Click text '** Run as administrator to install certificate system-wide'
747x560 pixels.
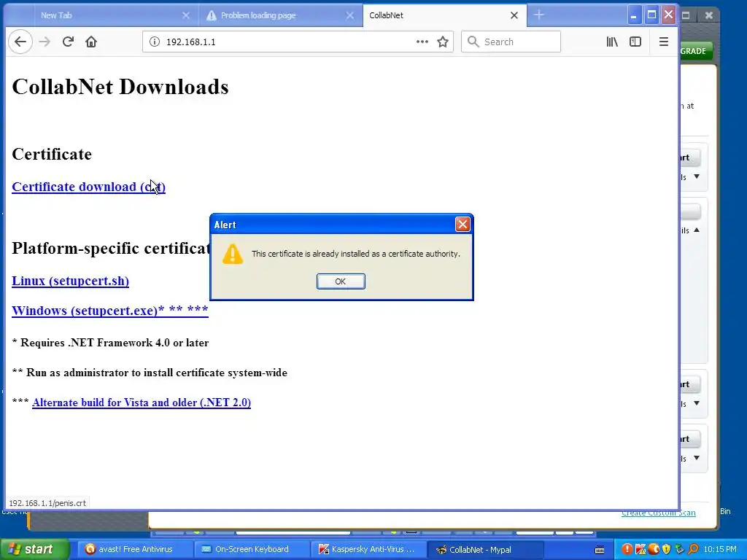[x=150, y=373]
